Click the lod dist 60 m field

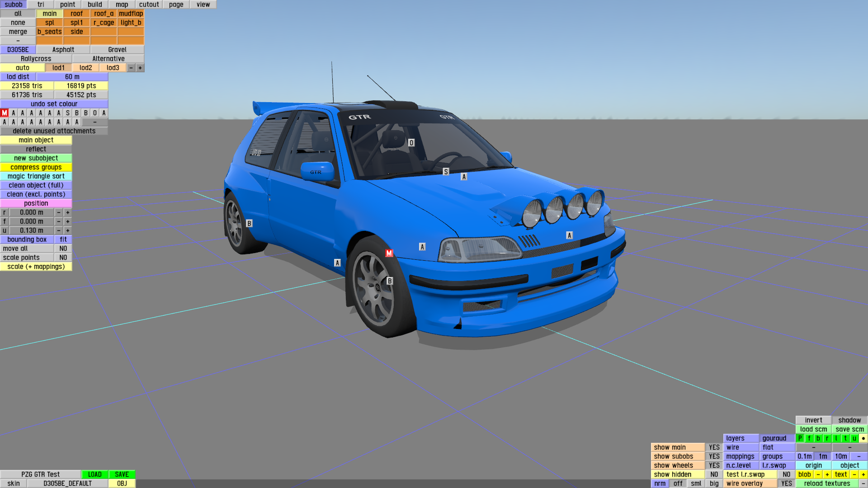pos(72,77)
